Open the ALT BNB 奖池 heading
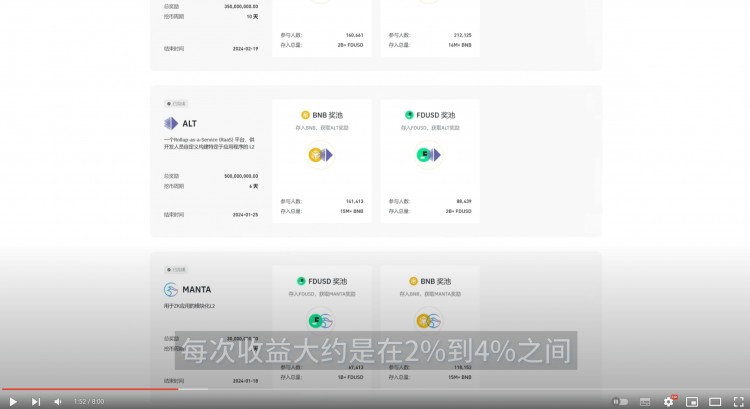This screenshot has width=750, height=409. click(328, 115)
